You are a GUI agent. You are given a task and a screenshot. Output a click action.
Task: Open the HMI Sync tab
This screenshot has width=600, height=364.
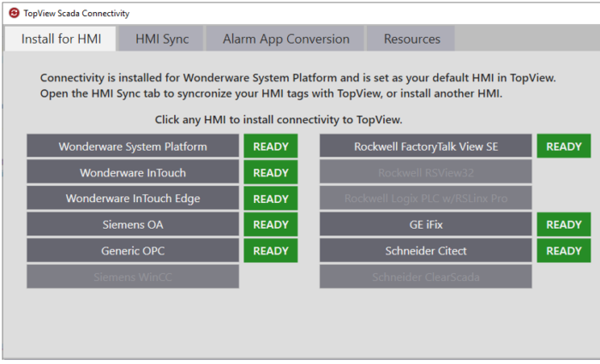point(161,39)
